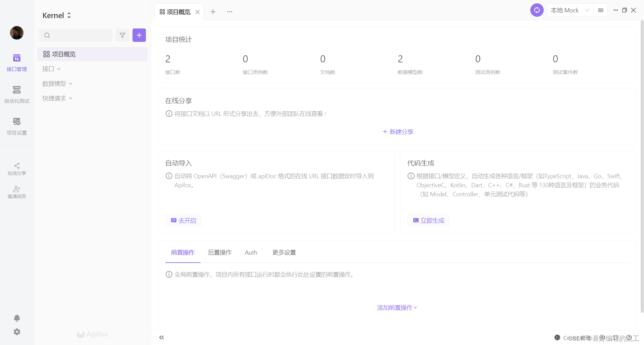644x345 pixels.
Task: Switch to the 前置操作 tab
Action: 183,253
